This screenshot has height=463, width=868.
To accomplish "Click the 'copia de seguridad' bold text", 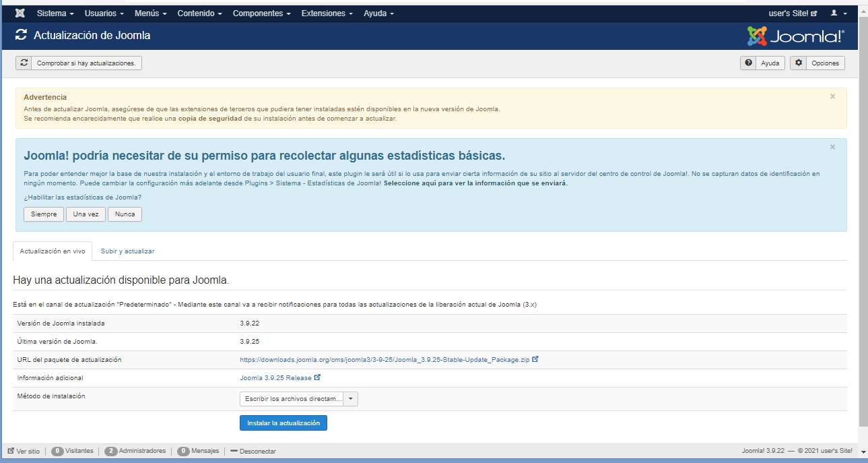I will [210, 118].
